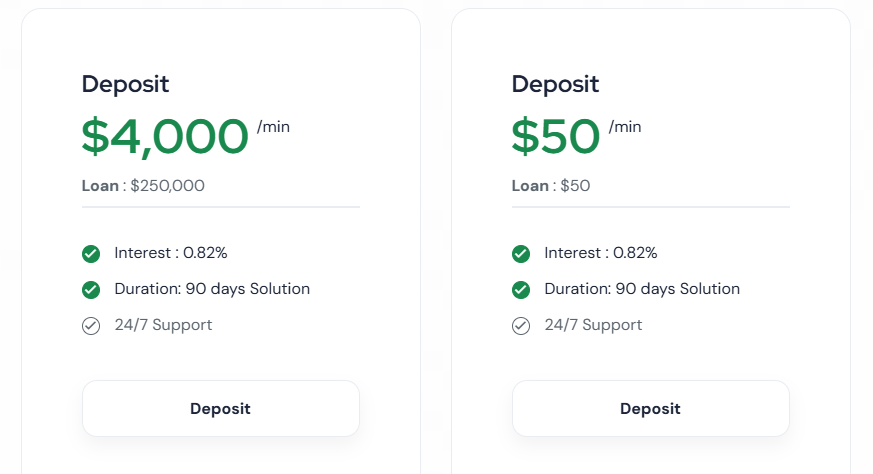873x474 pixels.
Task: Click the green check icon beside Interest in $50 card
Action: coord(521,254)
